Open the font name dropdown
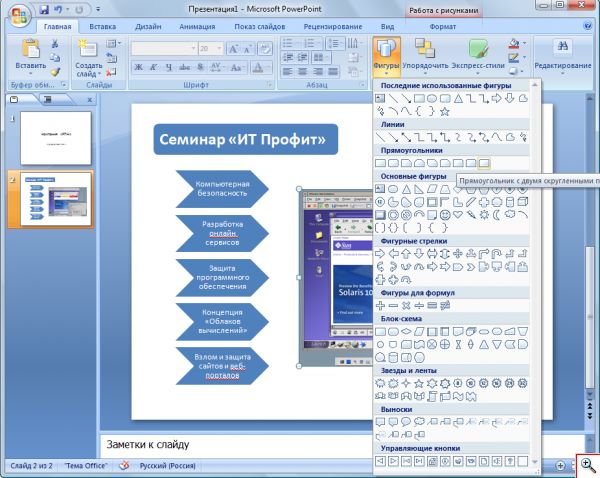The height and width of the screenshot is (478, 600). (x=193, y=49)
